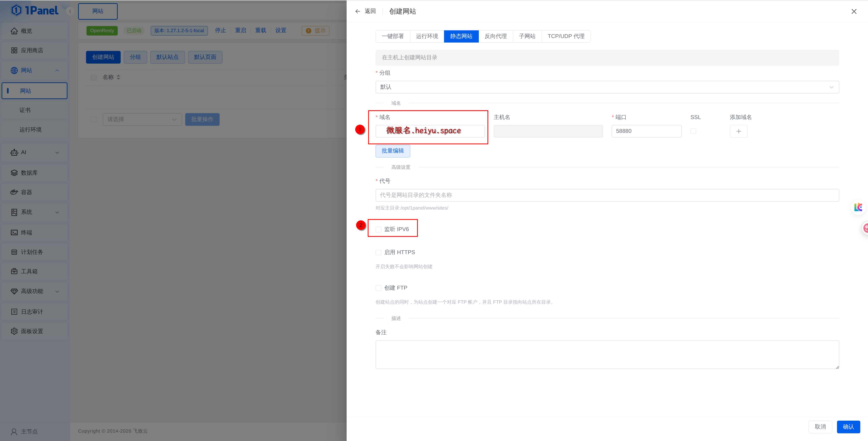868x441 pixels.
Task: Click the 系统 server icon
Action: coord(14,212)
